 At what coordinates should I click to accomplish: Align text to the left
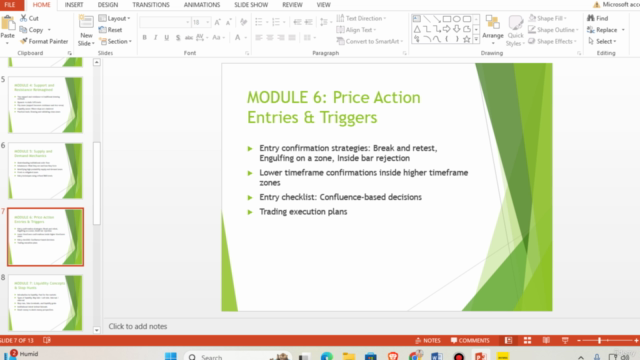(x=259, y=38)
